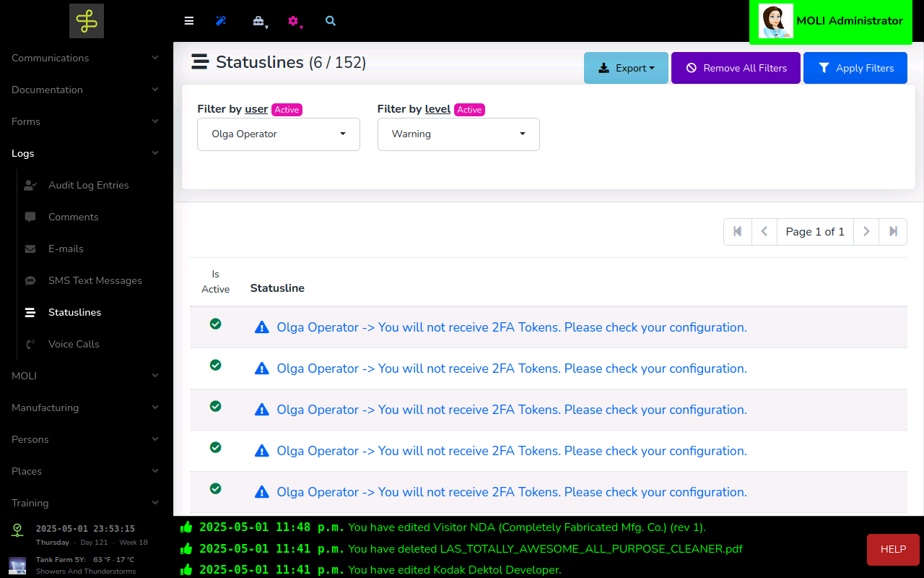Click the green active checkmark in first row
Image resolution: width=924 pixels, height=578 pixels.
215,324
